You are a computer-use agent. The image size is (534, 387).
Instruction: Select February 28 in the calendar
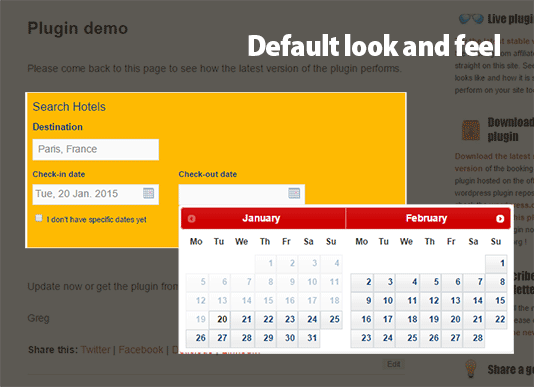pyautogui.click(x=474, y=338)
